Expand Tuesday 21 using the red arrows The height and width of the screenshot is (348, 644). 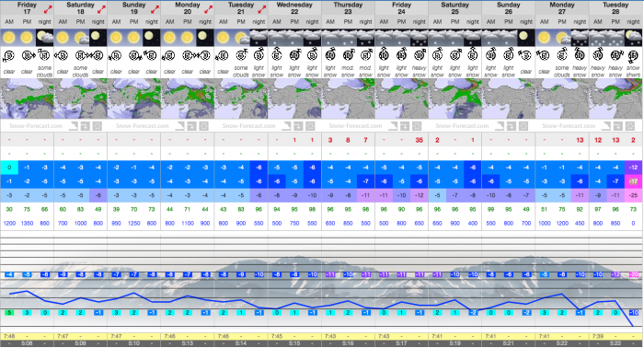[x=262, y=8]
